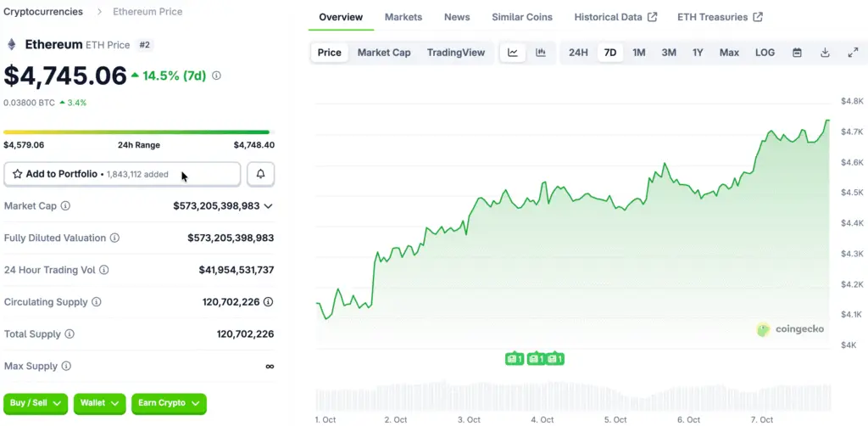The width and height of the screenshot is (868, 426).
Task: Expand chart to fullscreen
Action: (853, 53)
